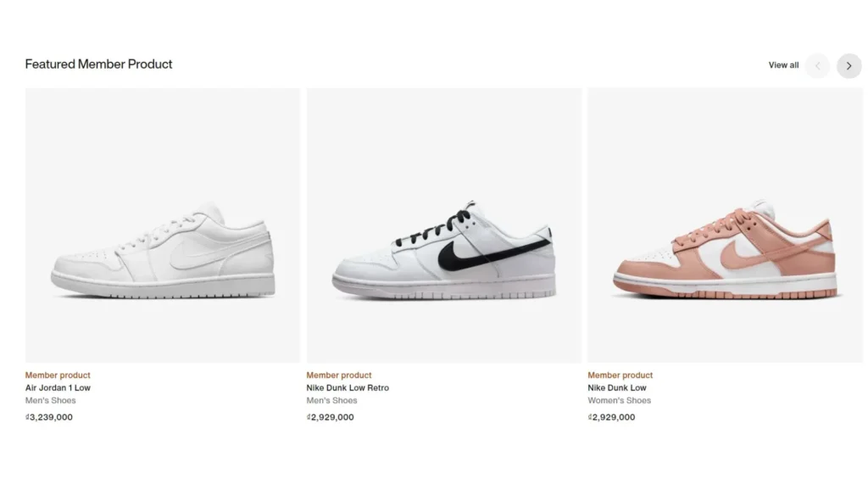Viewport: 868px width, 488px height.
Task: Open the View all link
Action: 783,65
